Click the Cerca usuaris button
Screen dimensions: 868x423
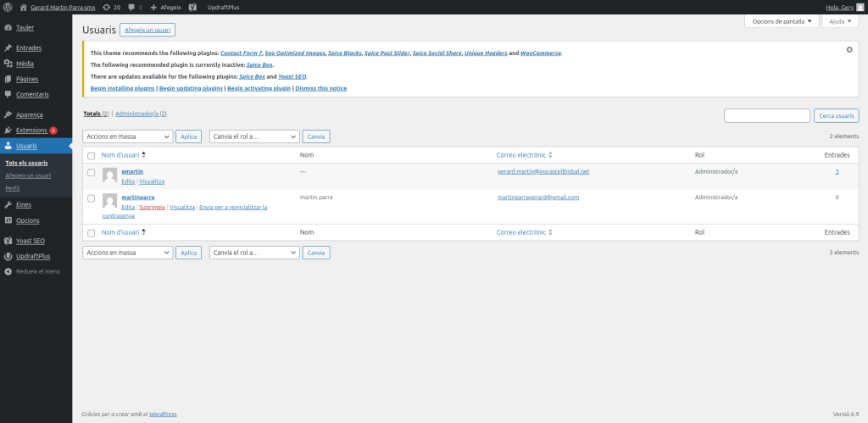click(836, 115)
